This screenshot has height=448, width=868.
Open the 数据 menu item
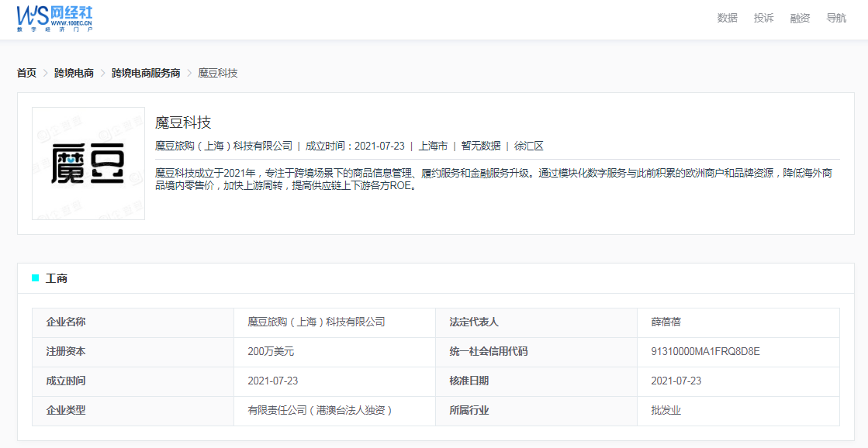(x=728, y=19)
